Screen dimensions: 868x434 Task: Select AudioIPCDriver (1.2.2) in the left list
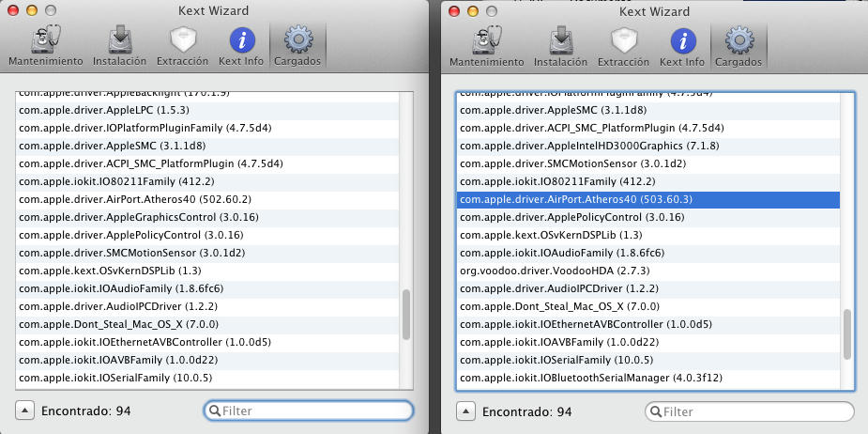pos(207,306)
